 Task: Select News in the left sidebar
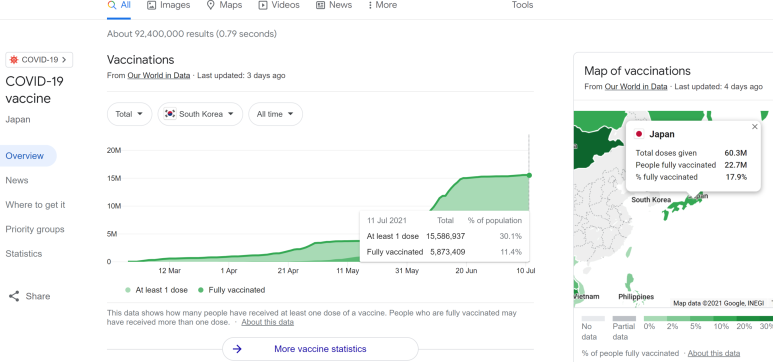click(17, 180)
